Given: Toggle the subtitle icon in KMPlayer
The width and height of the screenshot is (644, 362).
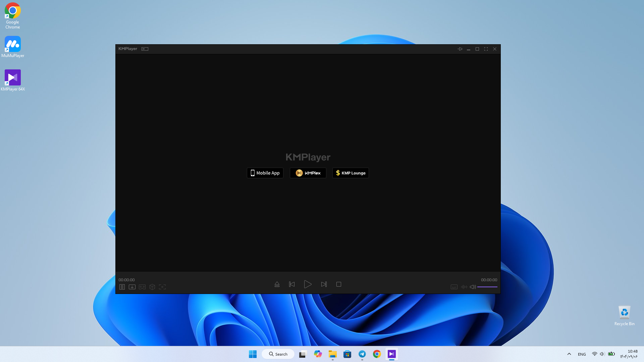Looking at the screenshot, I should pyautogui.click(x=454, y=287).
